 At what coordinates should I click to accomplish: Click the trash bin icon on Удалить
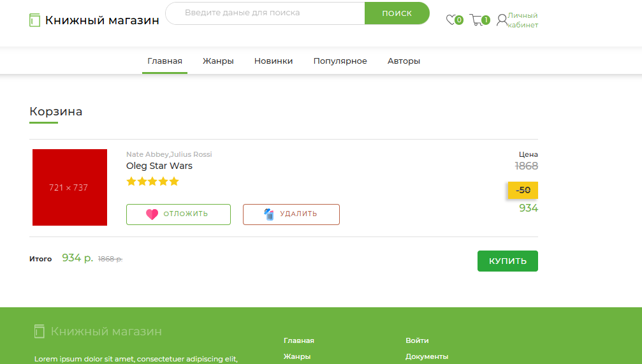point(268,214)
